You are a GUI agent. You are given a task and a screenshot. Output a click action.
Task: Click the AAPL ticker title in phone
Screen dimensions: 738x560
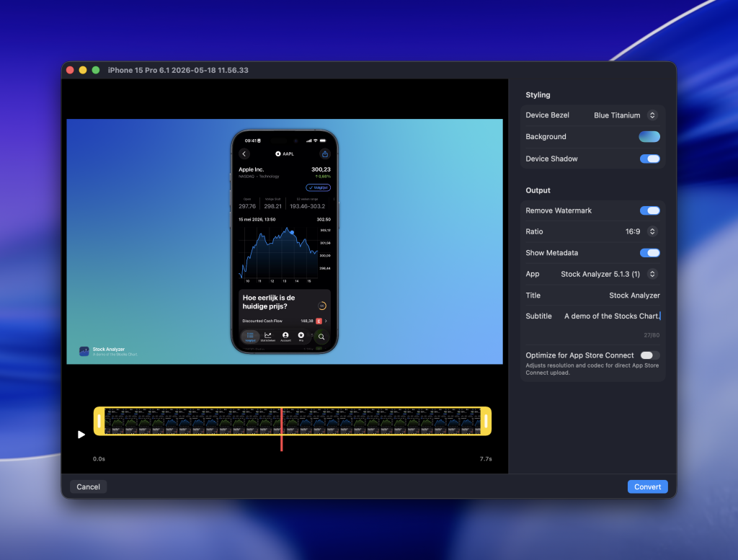point(285,154)
